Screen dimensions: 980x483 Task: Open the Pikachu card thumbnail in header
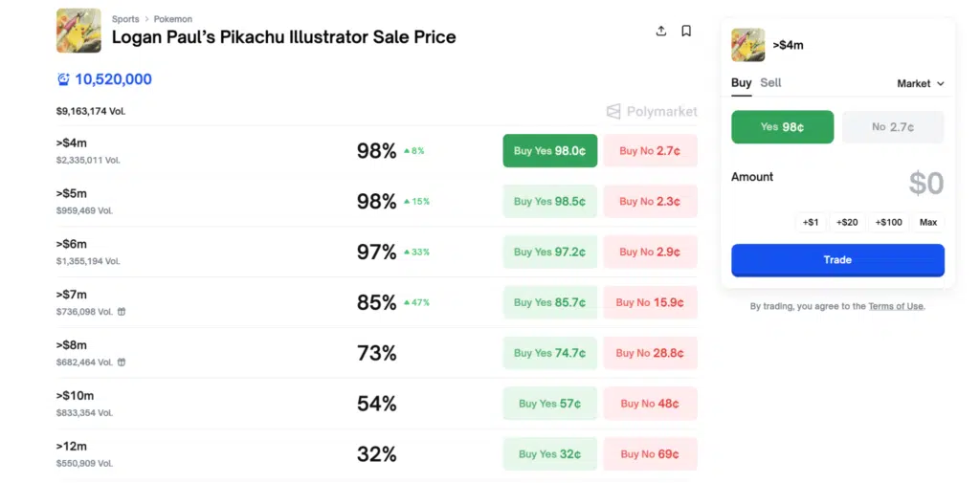click(x=78, y=31)
